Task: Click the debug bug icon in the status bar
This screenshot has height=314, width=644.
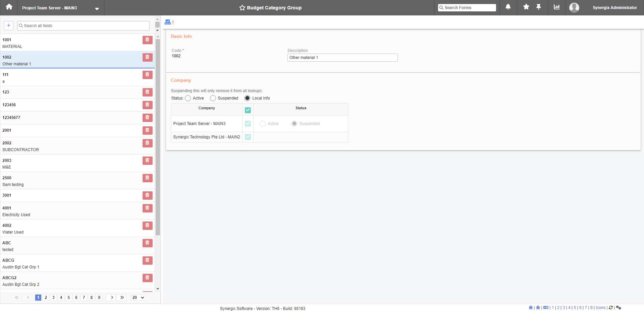Action: pos(531,308)
